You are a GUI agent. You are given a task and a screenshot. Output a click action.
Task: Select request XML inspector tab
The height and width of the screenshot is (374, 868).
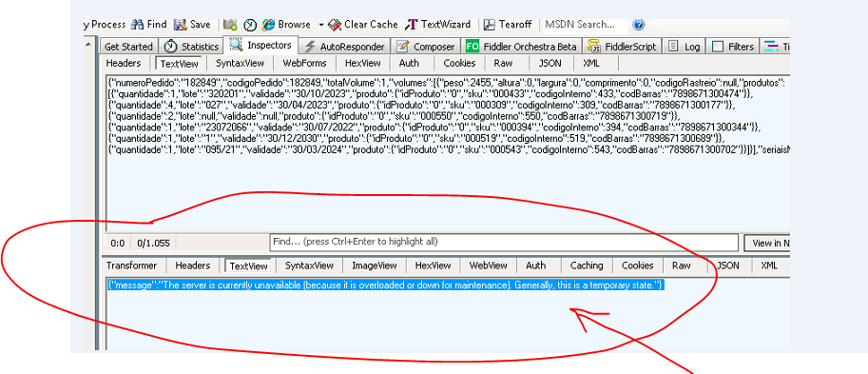(x=591, y=63)
